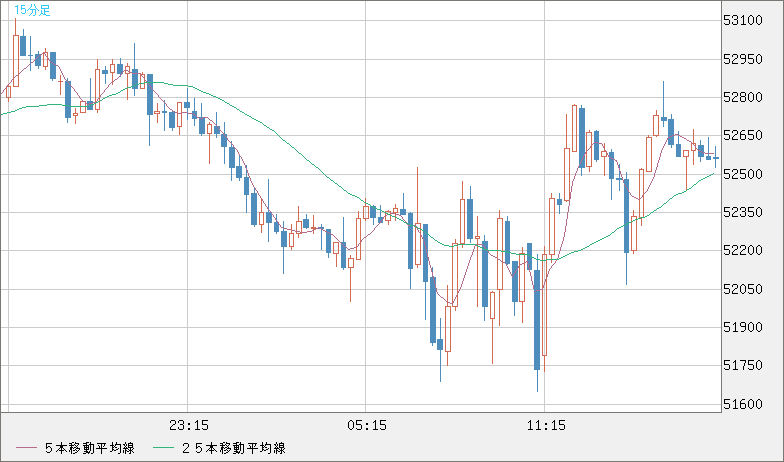Image resolution: width=784 pixels, height=462 pixels.
Task: Click the 52200 price axis label
Action: (x=743, y=250)
